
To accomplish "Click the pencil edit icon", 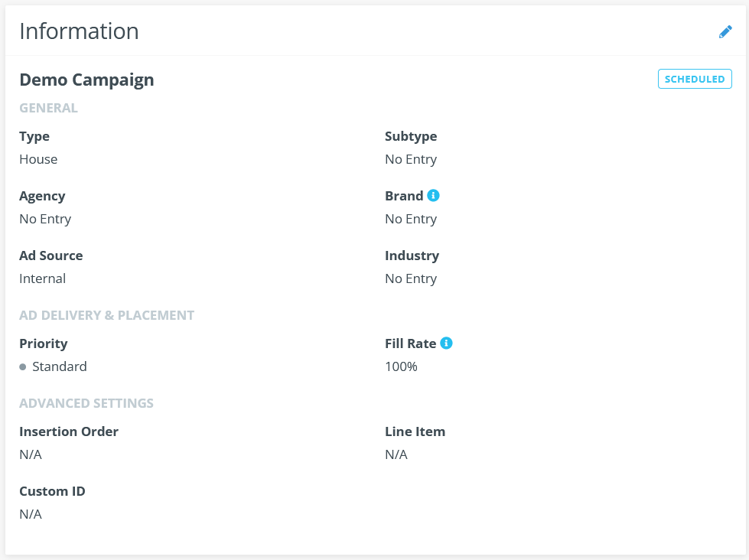I will pos(725,32).
